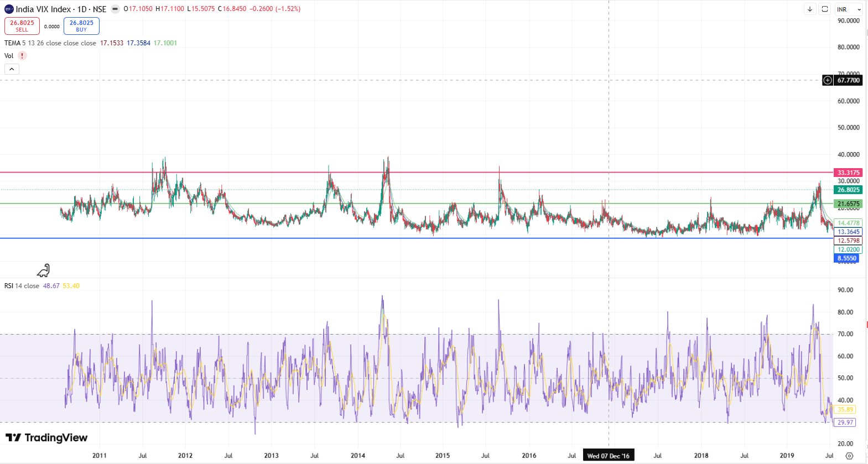Click the TradingView logo
This screenshot has height=464, width=868.
click(46, 437)
